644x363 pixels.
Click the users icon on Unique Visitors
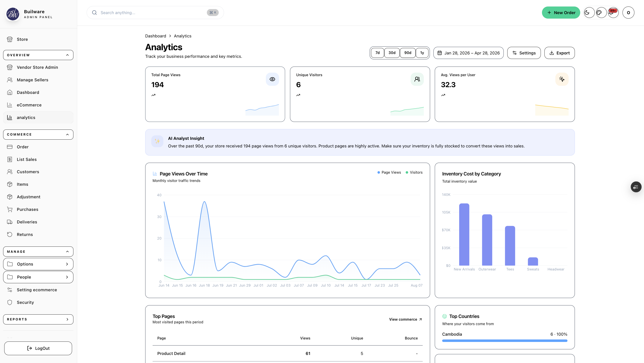coord(417,79)
